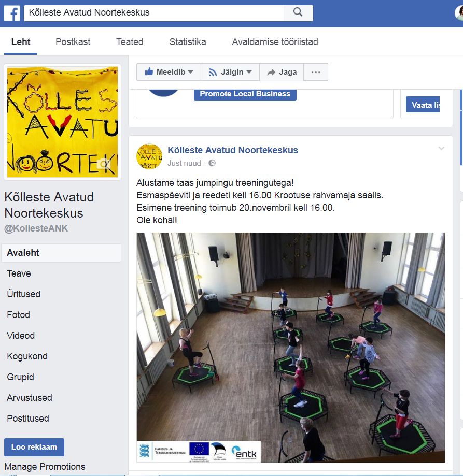This screenshot has width=463, height=476.
Task: Open the Meeldib like dropdown
Action: point(169,72)
